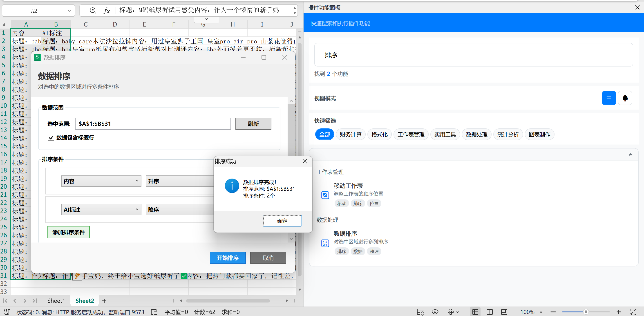Click 确定 in the 排序成功 dialog

click(282, 221)
